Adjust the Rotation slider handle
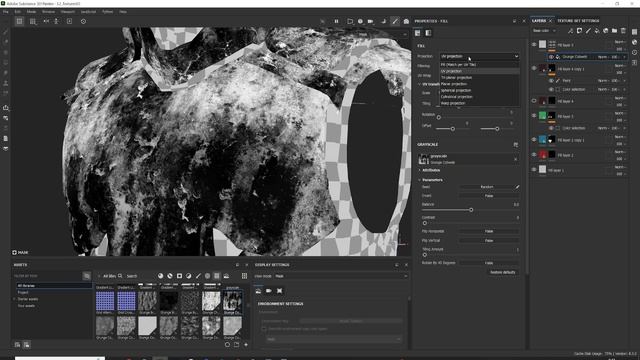 pyautogui.click(x=438, y=117)
